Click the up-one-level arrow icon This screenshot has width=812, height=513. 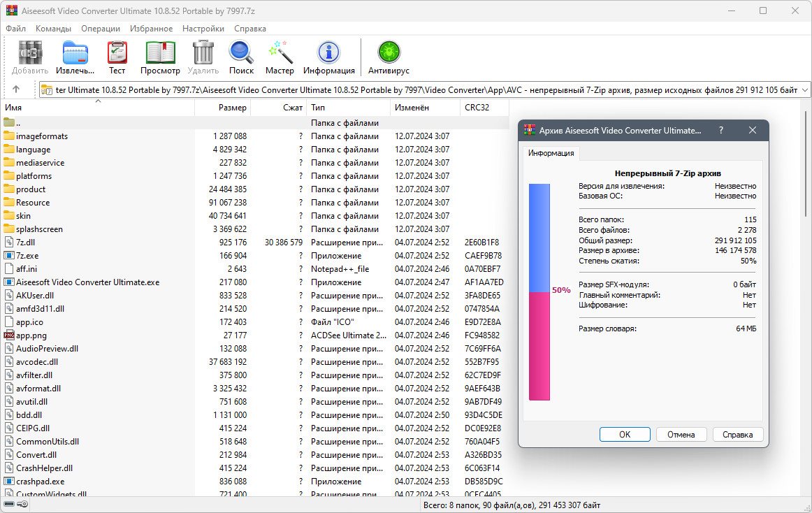coord(16,89)
